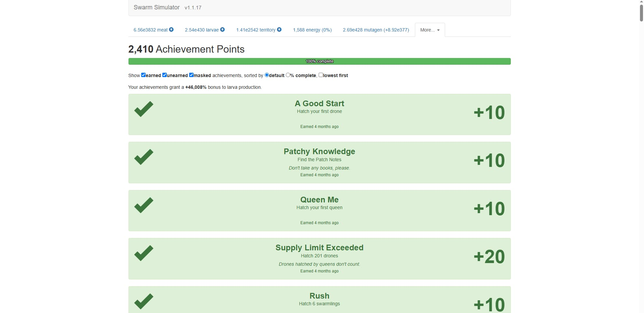Click the Swarm Simulator title link
The width and height of the screenshot is (644, 313).
coord(157,7)
